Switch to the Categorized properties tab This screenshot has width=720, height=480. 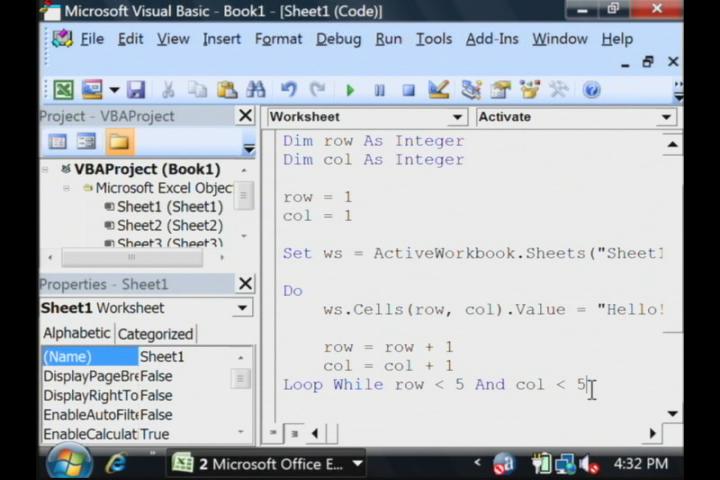156,334
